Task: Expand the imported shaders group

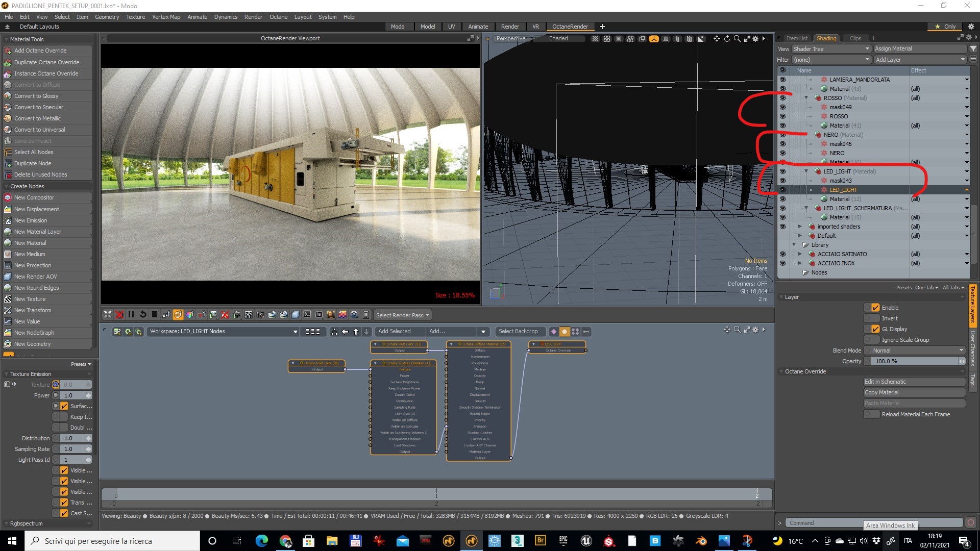Action: pyautogui.click(x=800, y=227)
